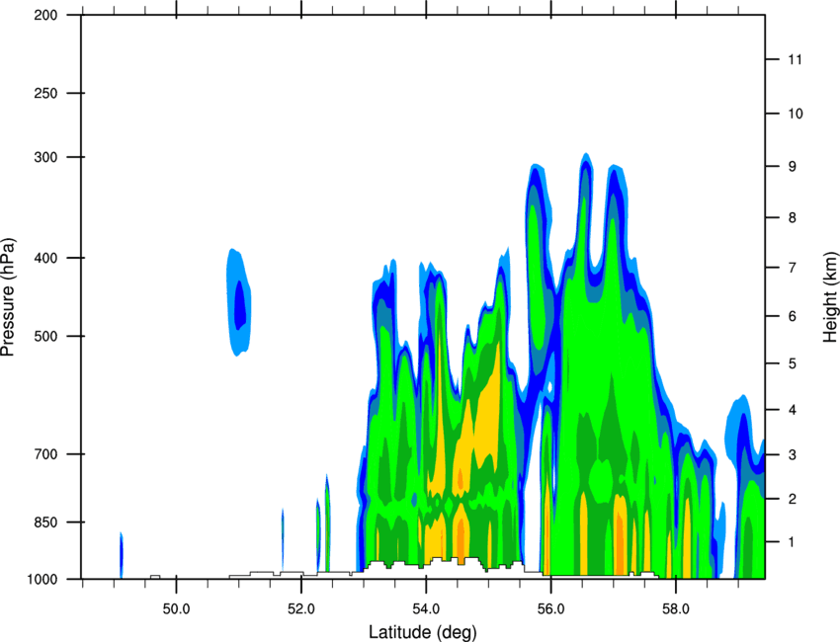Screen dimensions: 840x642
Task: Select the 850 pressure tick label
Action: [x=46, y=522]
